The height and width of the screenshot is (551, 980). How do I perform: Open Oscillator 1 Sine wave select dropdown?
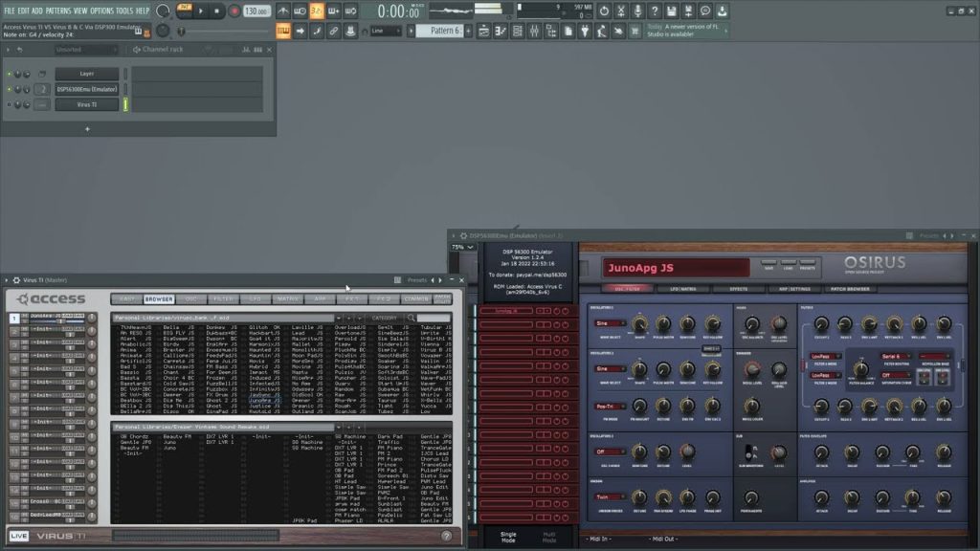610,323
